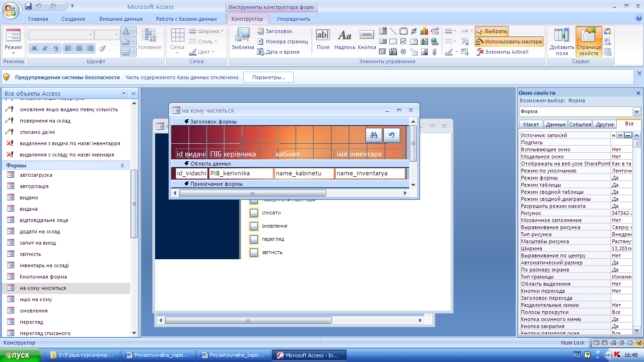Select the Chart control tool
Image resolution: width=644 pixels, height=362 pixels.
point(424,31)
